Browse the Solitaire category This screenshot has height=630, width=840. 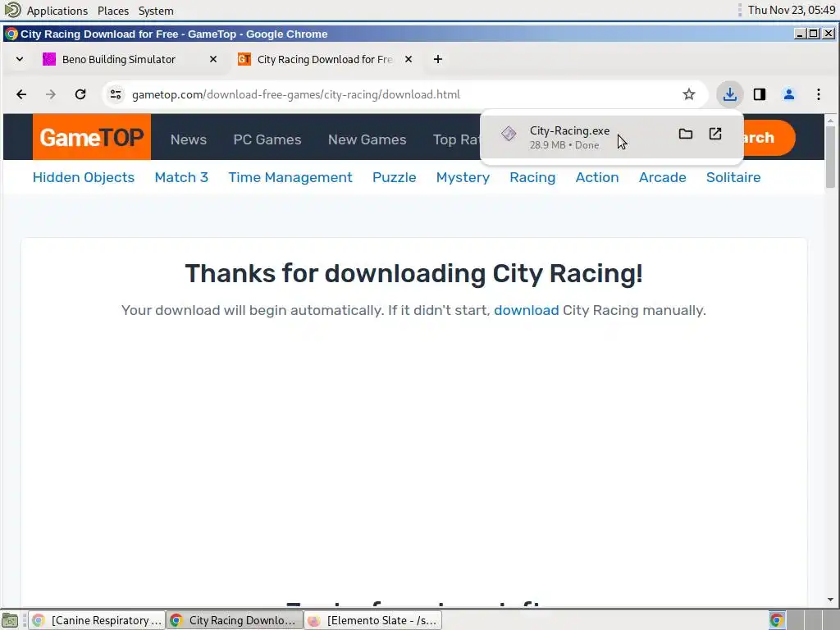tap(733, 177)
